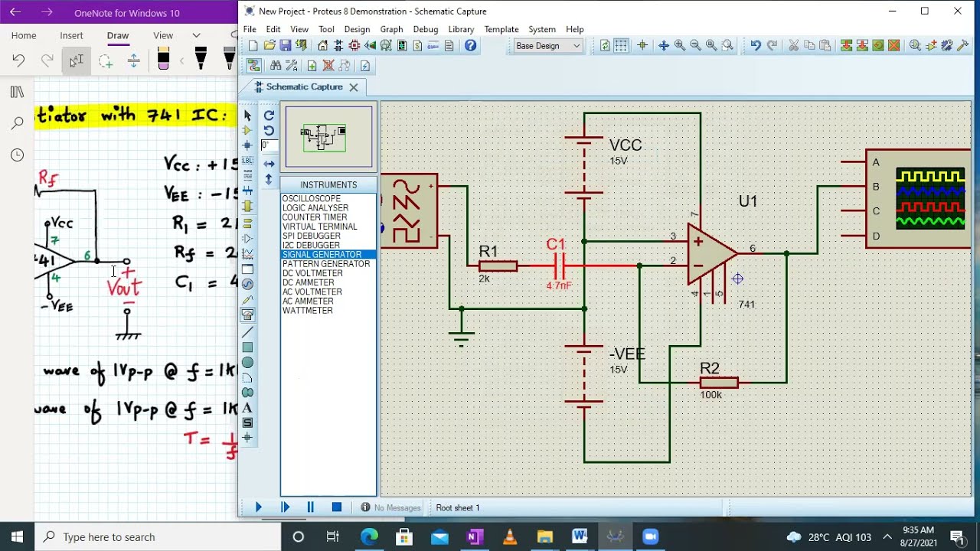Image resolution: width=980 pixels, height=551 pixels.
Task: Open the Home Page house icon
Action: pyautogui.click(x=322, y=46)
